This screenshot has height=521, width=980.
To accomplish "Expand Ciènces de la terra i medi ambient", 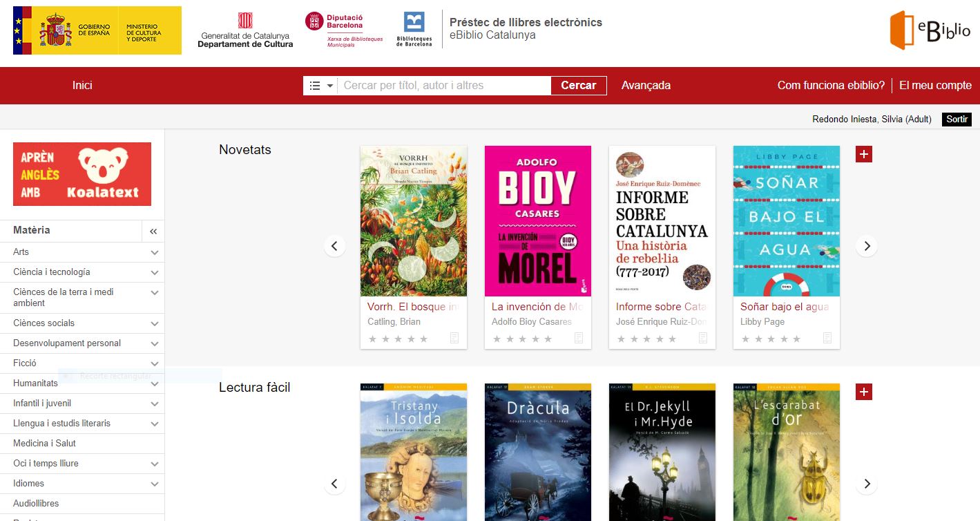I will (x=155, y=292).
